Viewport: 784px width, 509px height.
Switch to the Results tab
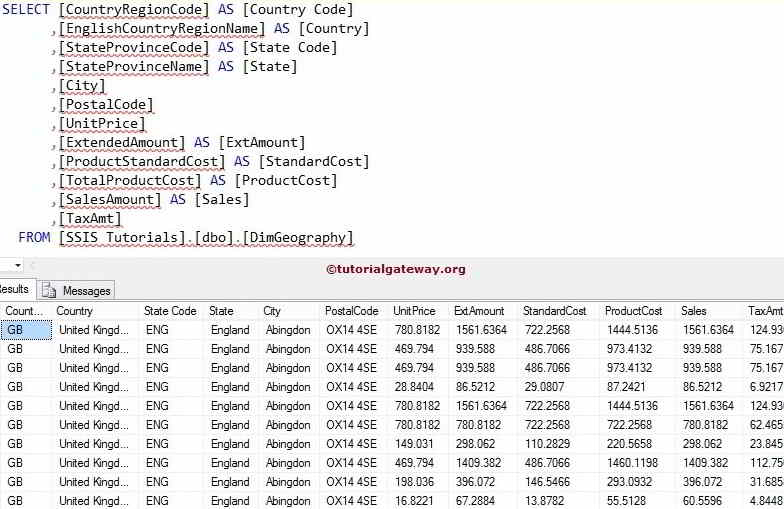click(x=16, y=289)
